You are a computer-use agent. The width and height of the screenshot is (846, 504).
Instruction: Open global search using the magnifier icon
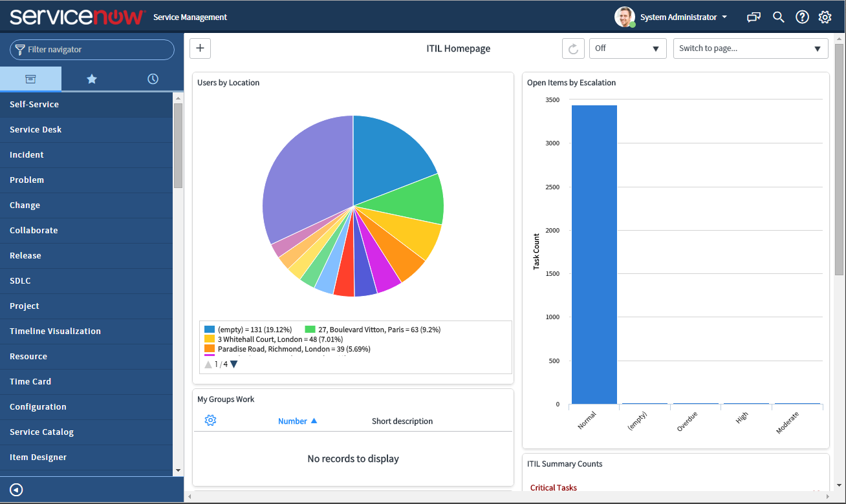tap(778, 17)
